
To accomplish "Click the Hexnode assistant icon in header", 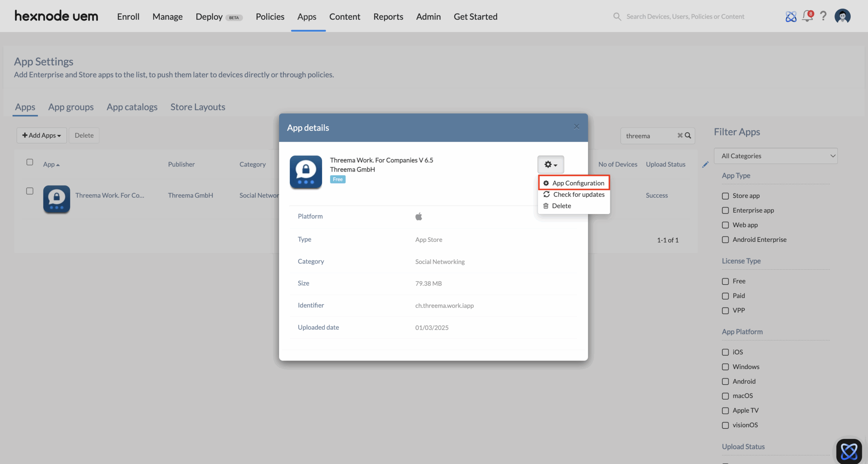I will tap(791, 16).
